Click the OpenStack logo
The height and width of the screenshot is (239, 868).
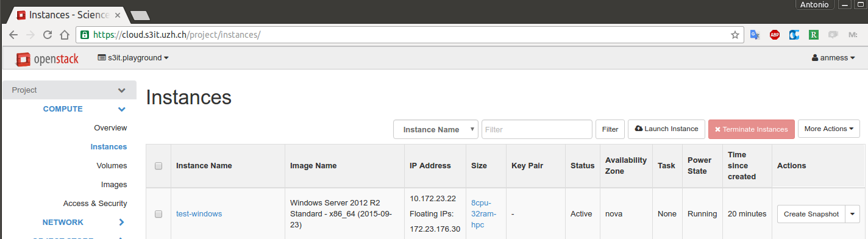[x=48, y=59]
